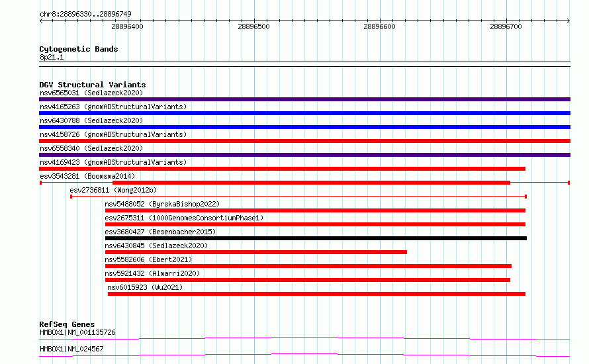Open the nsv6558340 (Sedlazeck2020) label
589x364 pixels.
[x=91, y=148]
